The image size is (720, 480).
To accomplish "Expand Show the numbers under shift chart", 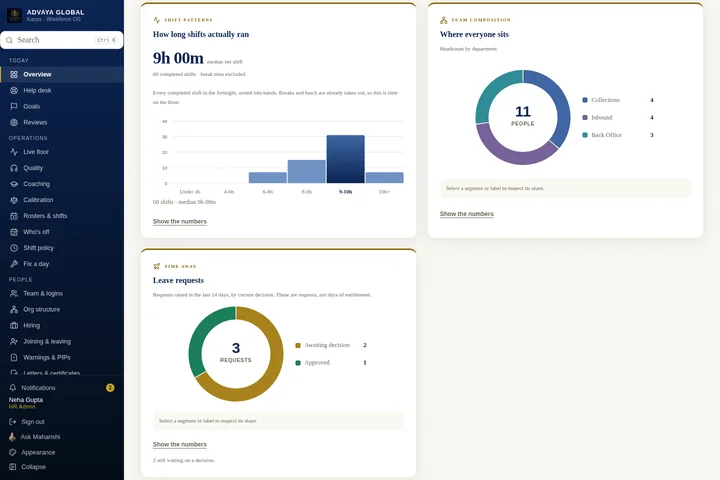I will [x=180, y=221].
